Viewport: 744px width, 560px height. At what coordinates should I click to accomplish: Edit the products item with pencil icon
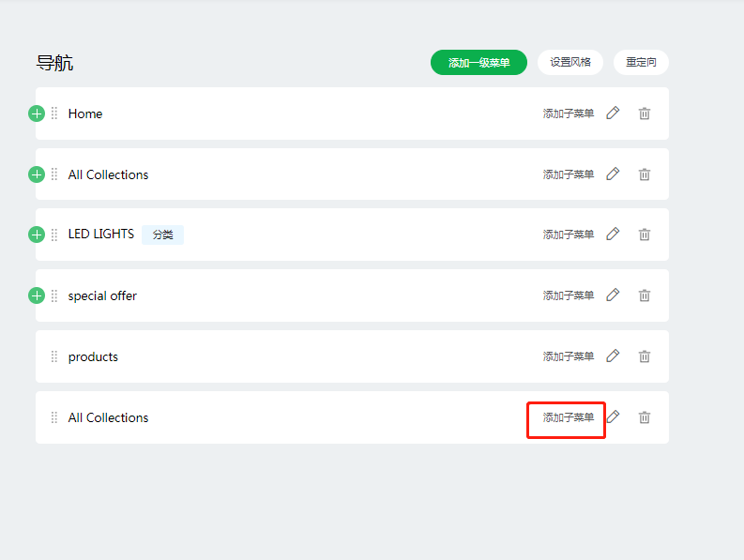coord(613,356)
